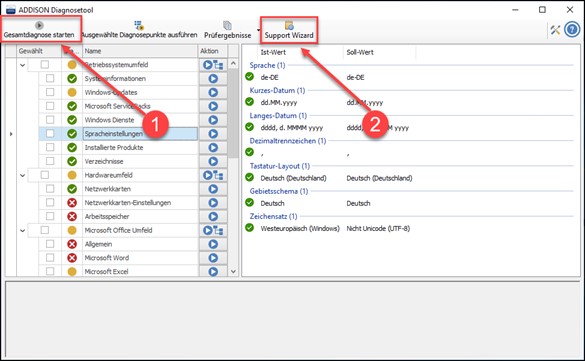
Task: Tick the Hardwareumfeld checkbox
Action: [45, 175]
